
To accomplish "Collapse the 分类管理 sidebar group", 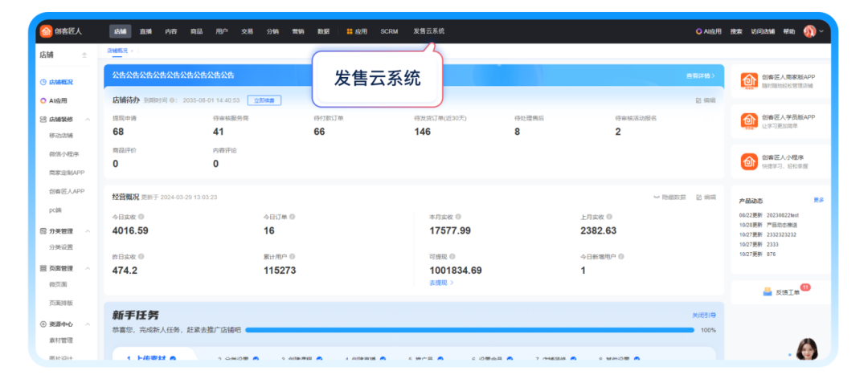I will tap(88, 231).
